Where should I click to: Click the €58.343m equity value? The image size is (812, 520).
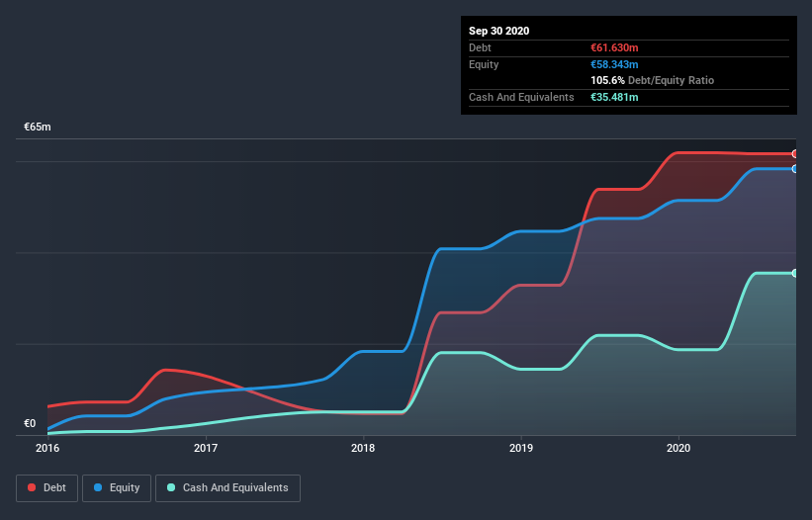(614, 64)
